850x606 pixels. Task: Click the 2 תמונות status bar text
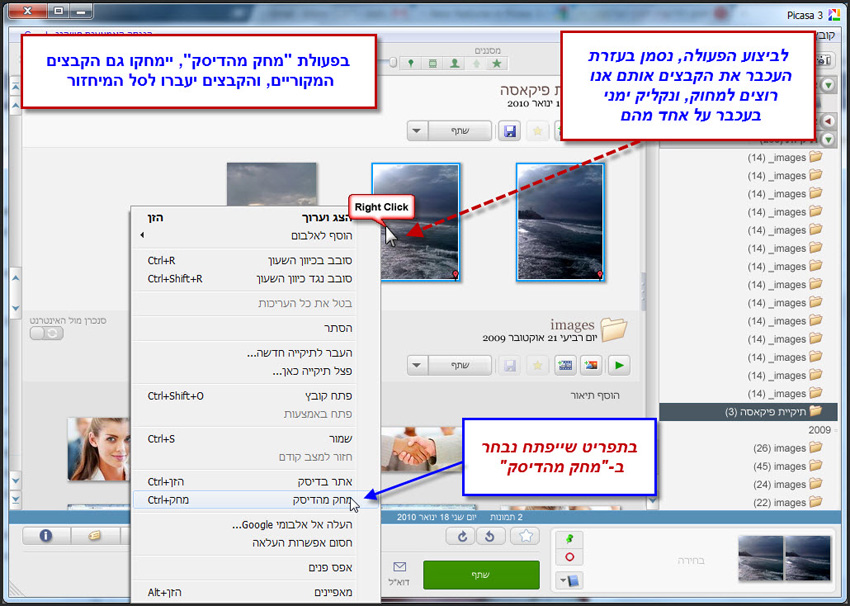click(x=506, y=517)
